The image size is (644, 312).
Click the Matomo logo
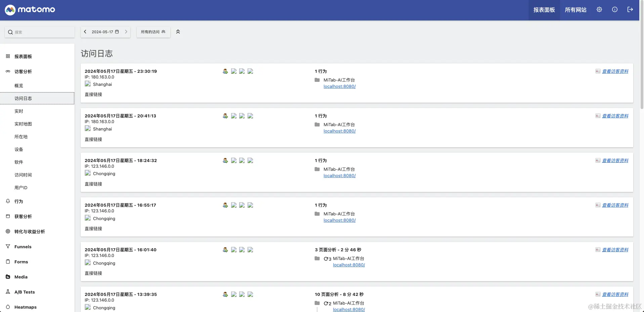pos(30,10)
